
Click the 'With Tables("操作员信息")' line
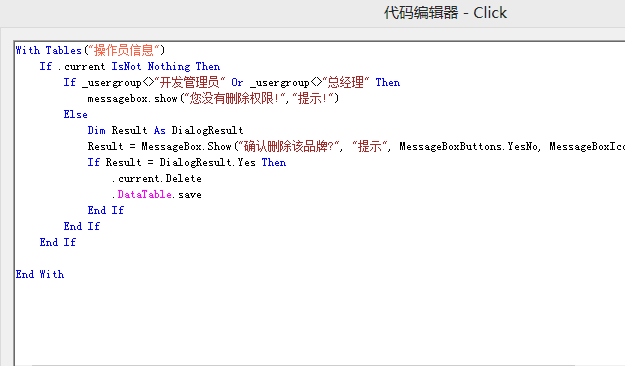pyautogui.click(x=90, y=50)
